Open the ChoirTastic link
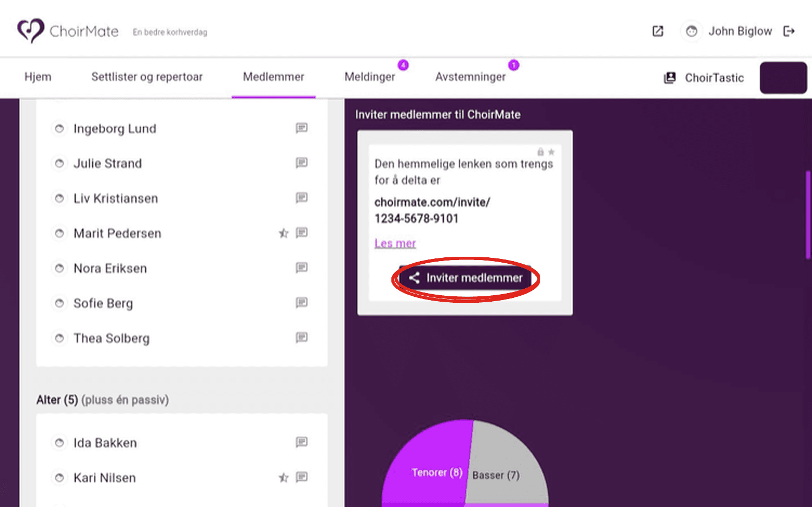 (x=714, y=78)
